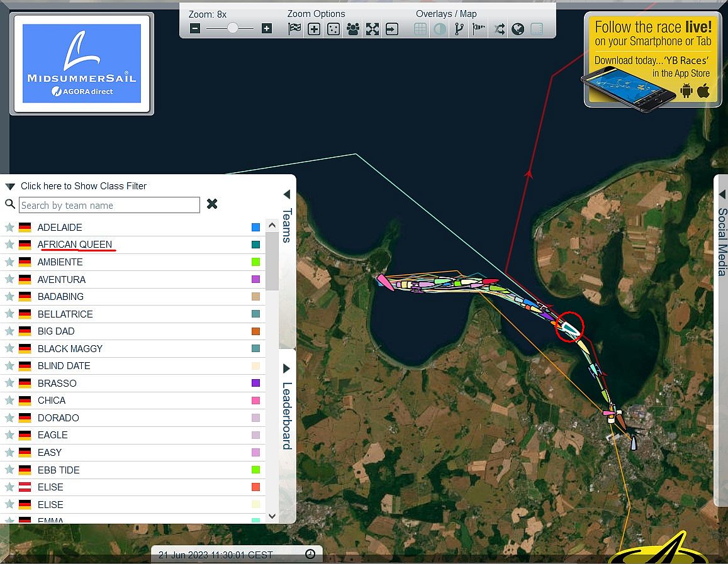728x564 pixels.
Task: Star the ADELAIDE team as favorite
Action: coord(9,228)
